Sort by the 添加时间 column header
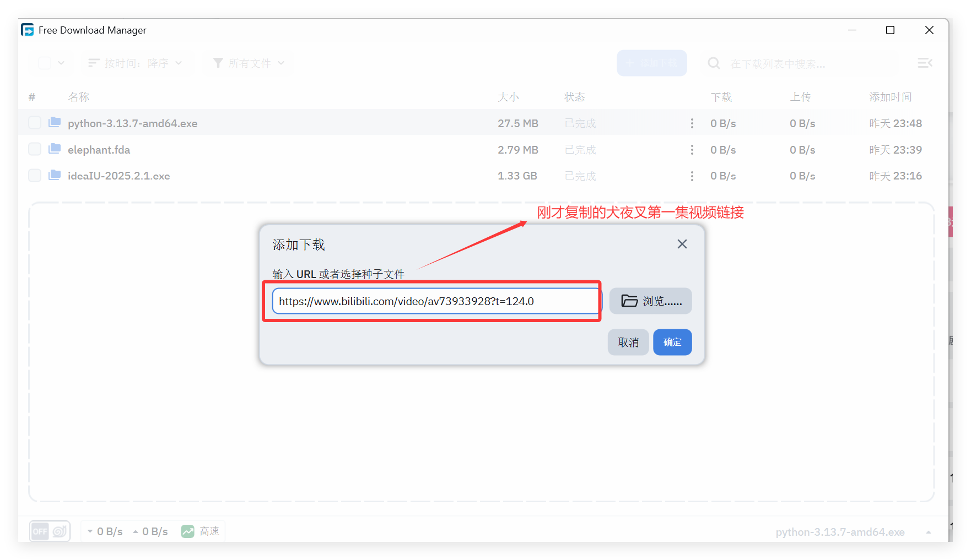Image resolution: width=971 pixels, height=560 pixels. click(x=891, y=97)
